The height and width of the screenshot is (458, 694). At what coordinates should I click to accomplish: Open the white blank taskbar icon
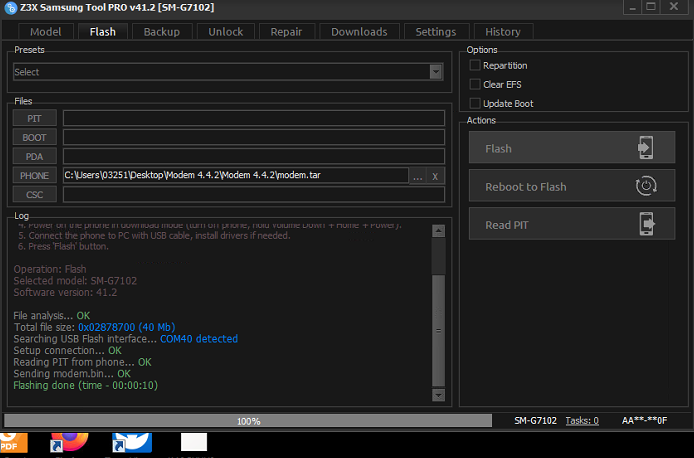[194, 442]
